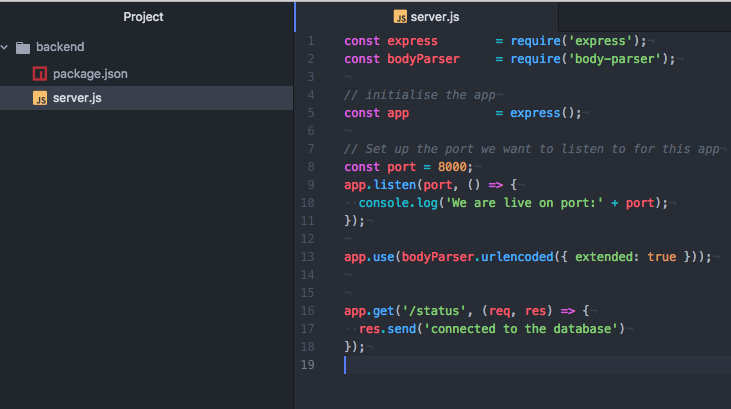Click app.listen on line 9

tap(380, 185)
